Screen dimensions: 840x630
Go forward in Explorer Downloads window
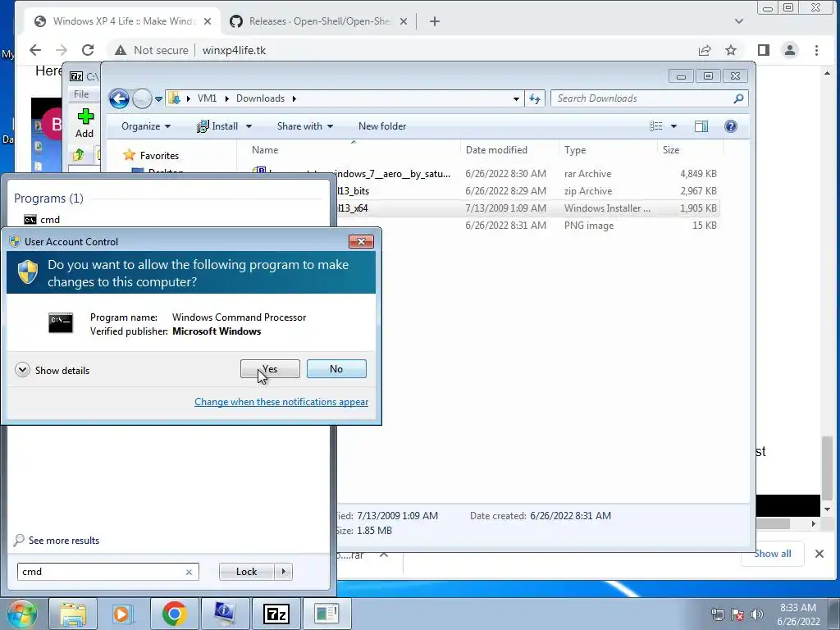(x=142, y=98)
